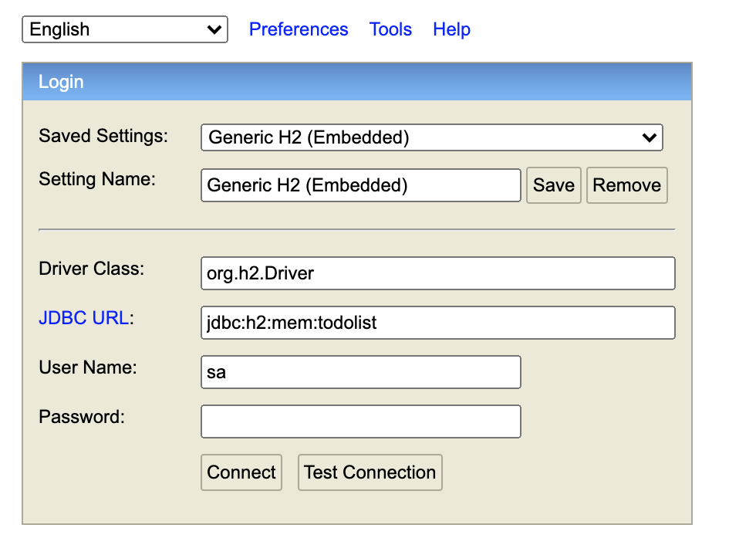Open the English language dropdown
This screenshot has height=545, width=756.
click(x=125, y=30)
